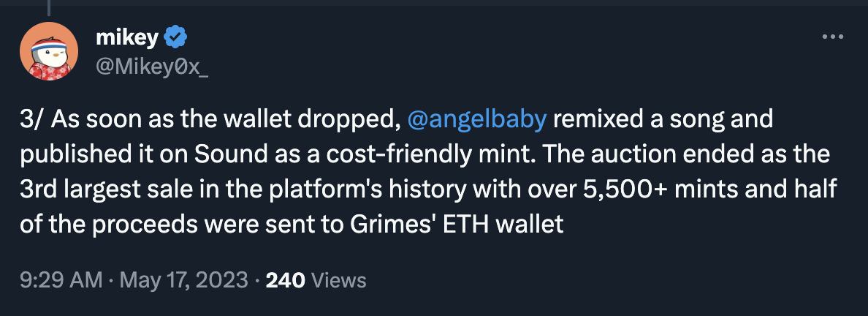The height and width of the screenshot is (316, 868).
Task: Click the word "proceeds" in the tweet
Action: tap(143, 223)
